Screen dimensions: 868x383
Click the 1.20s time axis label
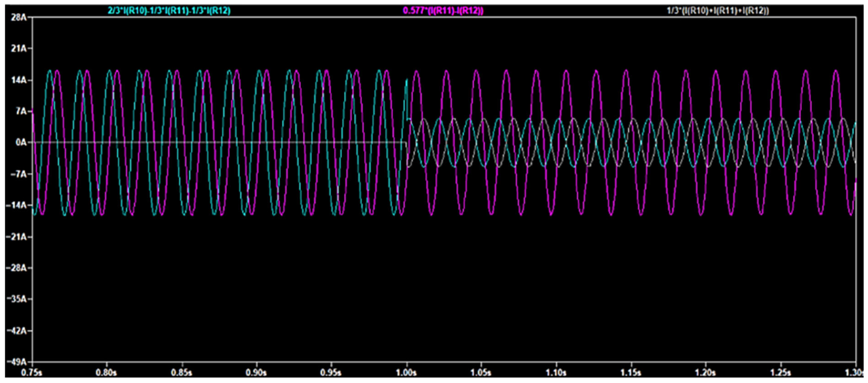click(x=705, y=373)
